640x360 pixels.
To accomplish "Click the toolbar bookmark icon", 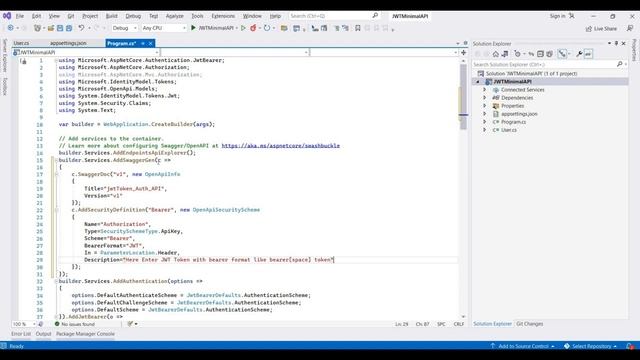I will coord(358,28).
